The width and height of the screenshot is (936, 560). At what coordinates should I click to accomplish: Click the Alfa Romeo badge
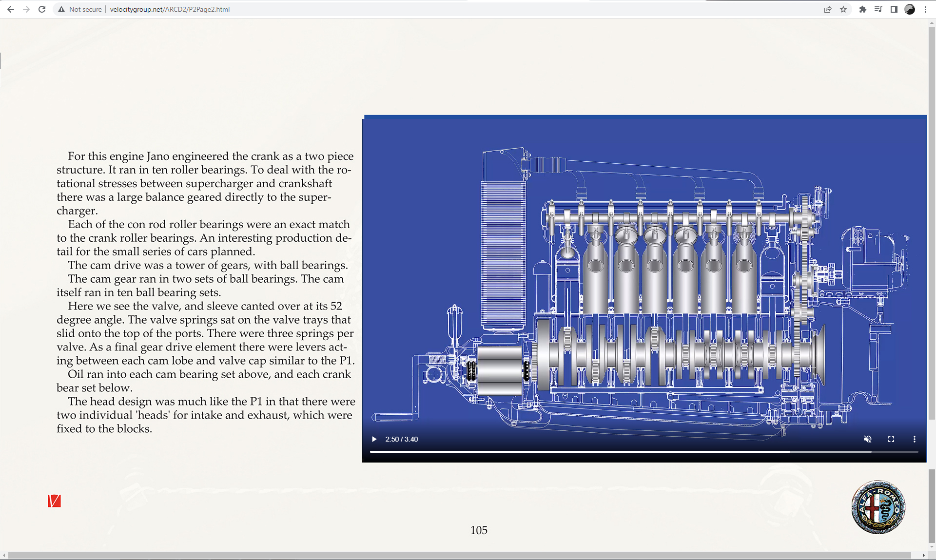(x=878, y=507)
